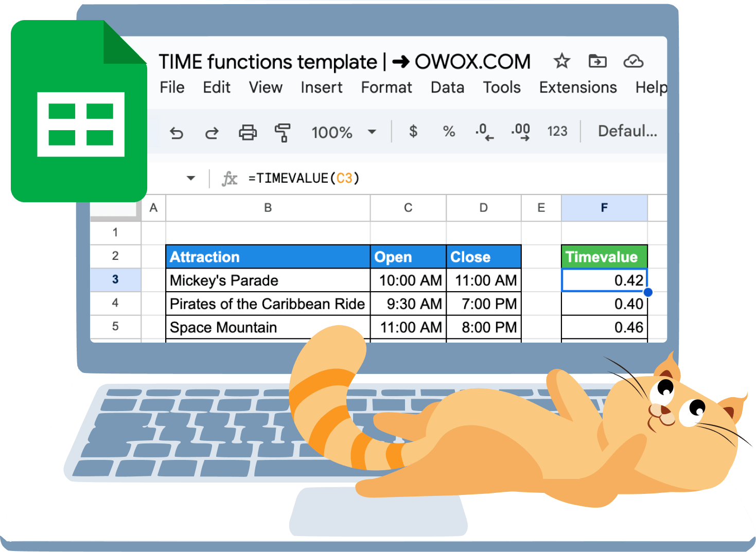Click the document title text
The width and height of the screenshot is (756, 552).
tap(344, 62)
